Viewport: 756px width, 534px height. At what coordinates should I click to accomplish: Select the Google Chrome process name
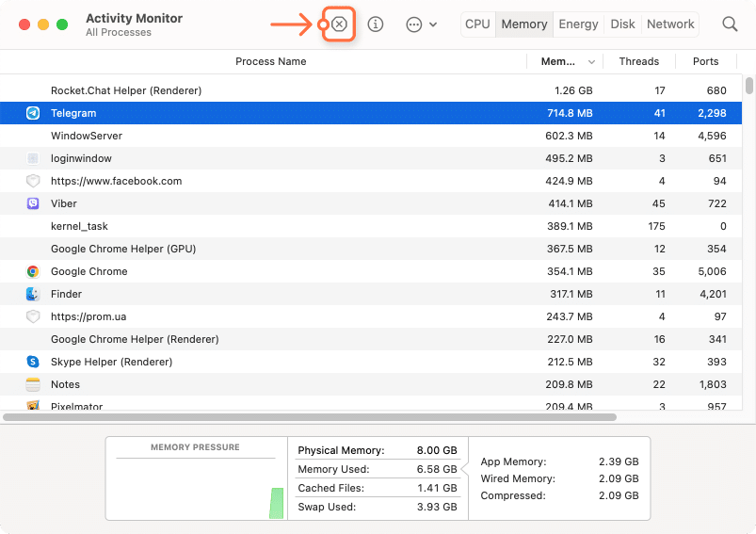click(89, 271)
